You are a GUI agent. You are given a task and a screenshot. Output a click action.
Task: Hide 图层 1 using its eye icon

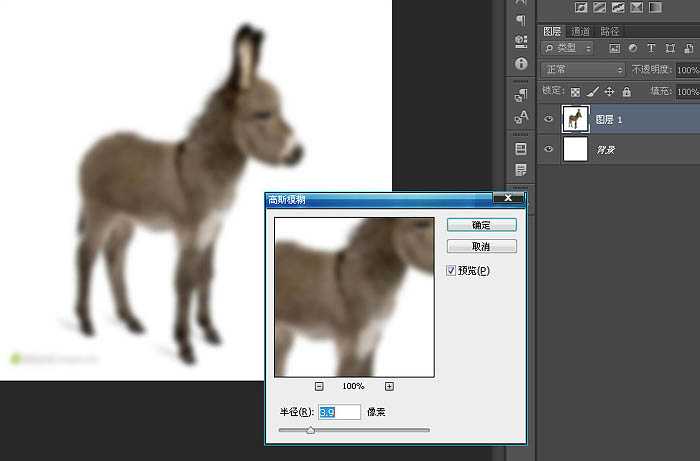[x=548, y=119]
